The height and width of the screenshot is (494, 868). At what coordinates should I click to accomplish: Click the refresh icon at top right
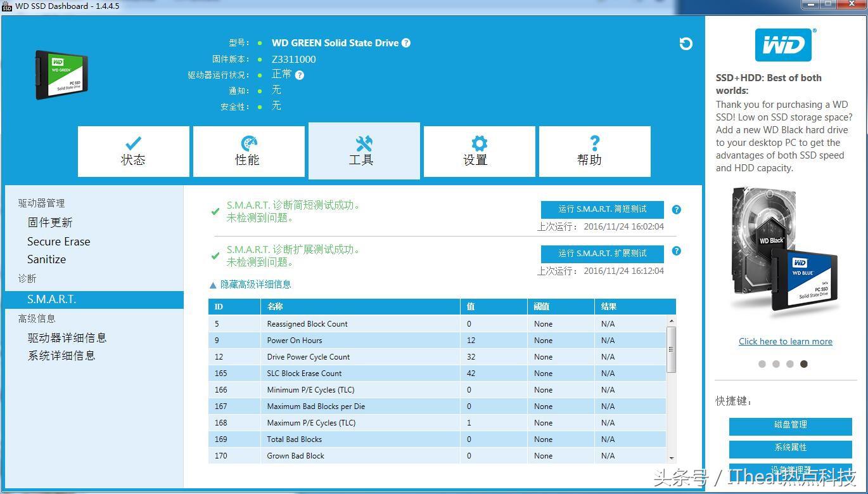[x=686, y=44]
